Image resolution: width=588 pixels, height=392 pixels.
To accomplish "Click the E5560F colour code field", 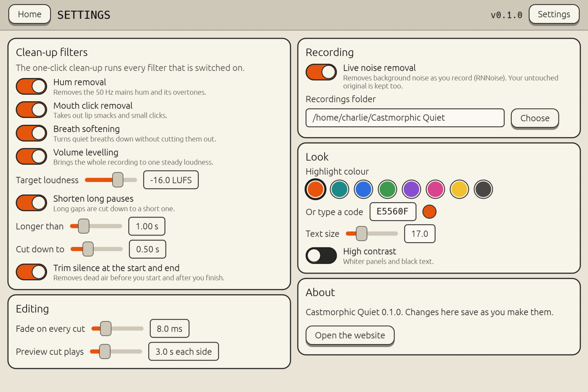I will (x=393, y=212).
